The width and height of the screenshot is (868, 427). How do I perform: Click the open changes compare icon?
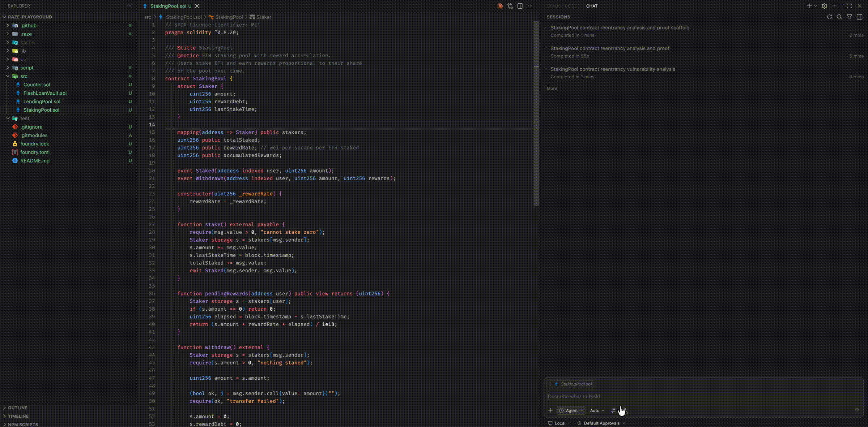point(510,6)
